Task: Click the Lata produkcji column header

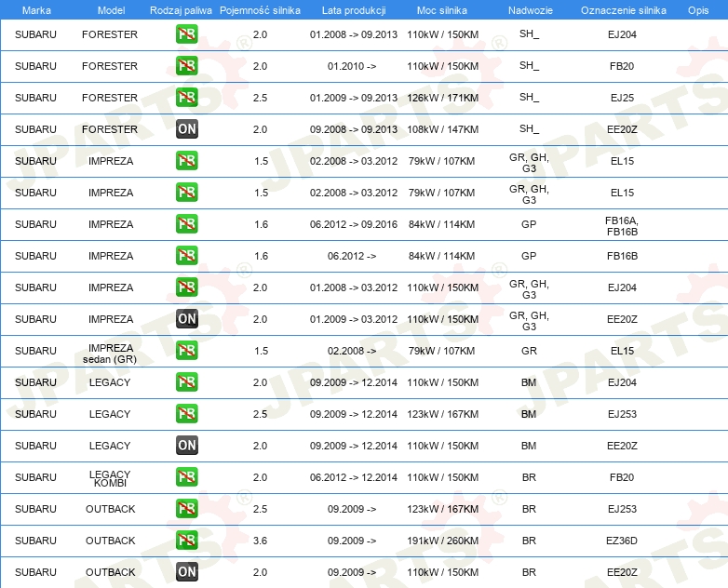Action: click(354, 10)
